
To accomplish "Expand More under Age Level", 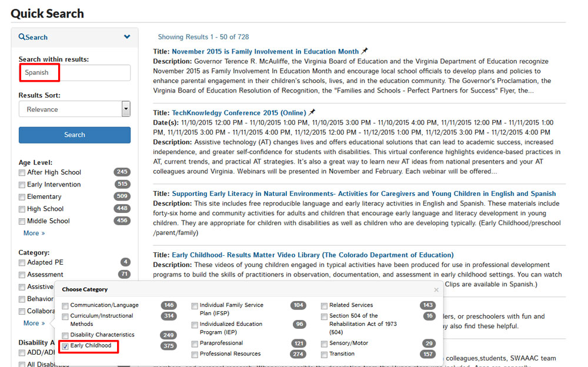I will click(34, 233).
